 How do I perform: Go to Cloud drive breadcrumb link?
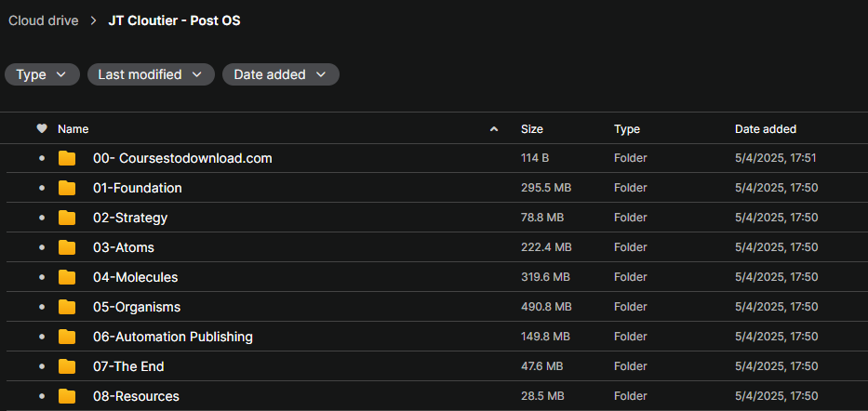[x=44, y=20]
